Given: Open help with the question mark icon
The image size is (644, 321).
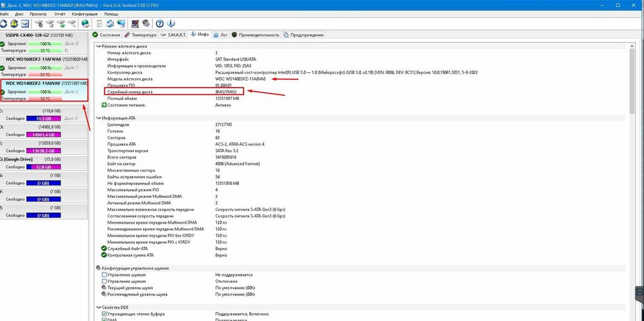Looking at the screenshot, I should tap(160, 23).
